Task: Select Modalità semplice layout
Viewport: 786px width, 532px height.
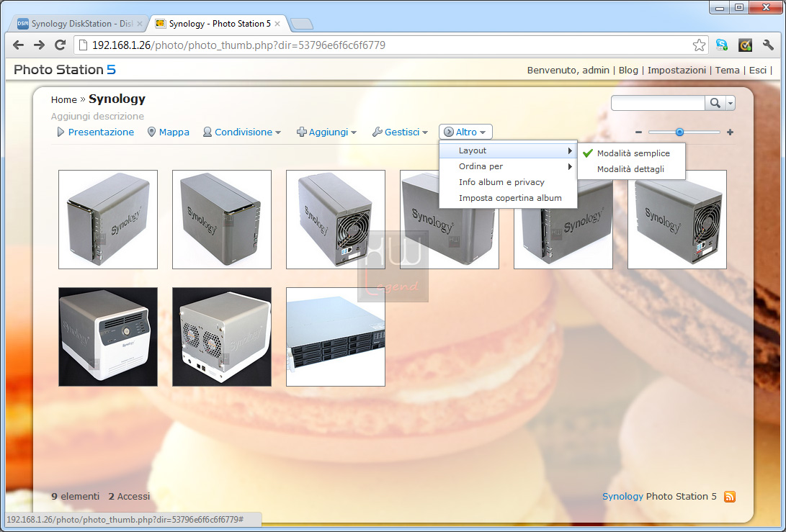Action: point(632,153)
